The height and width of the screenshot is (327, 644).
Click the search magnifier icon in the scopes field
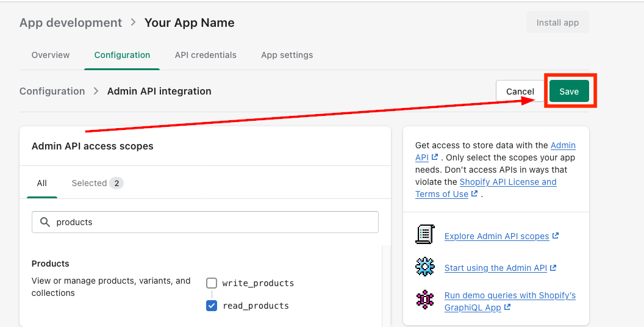(45, 222)
